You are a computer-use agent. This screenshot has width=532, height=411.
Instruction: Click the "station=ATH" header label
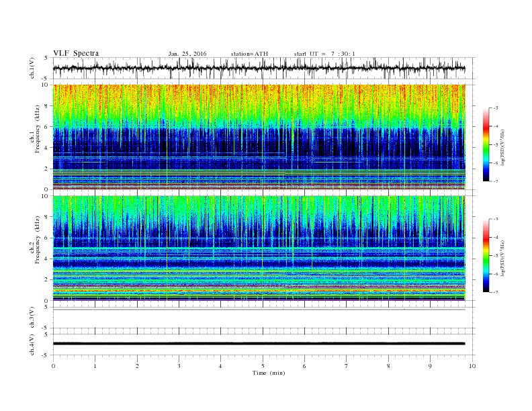coord(249,54)
